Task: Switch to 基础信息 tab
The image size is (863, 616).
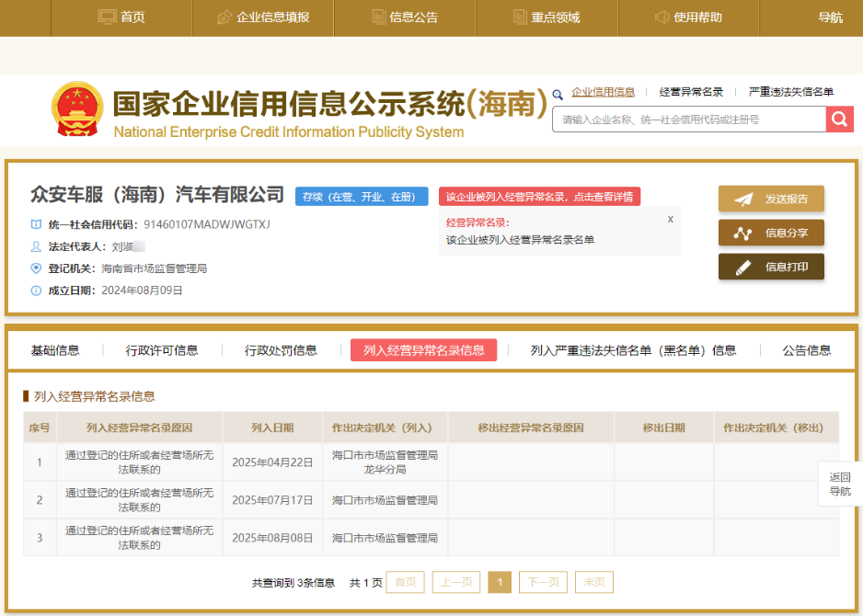Action: point(55,350)
